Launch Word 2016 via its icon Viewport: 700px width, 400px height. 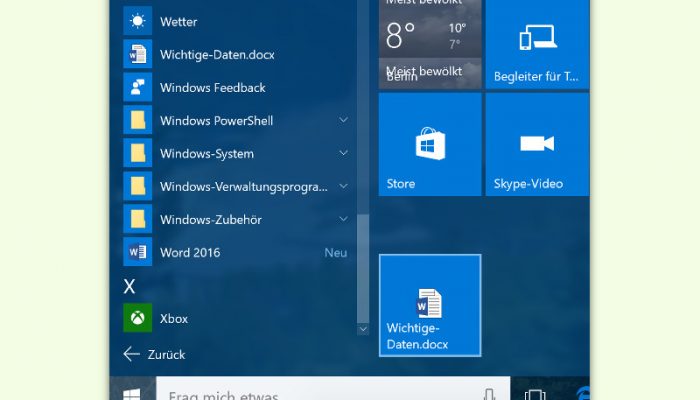[138, 252]
